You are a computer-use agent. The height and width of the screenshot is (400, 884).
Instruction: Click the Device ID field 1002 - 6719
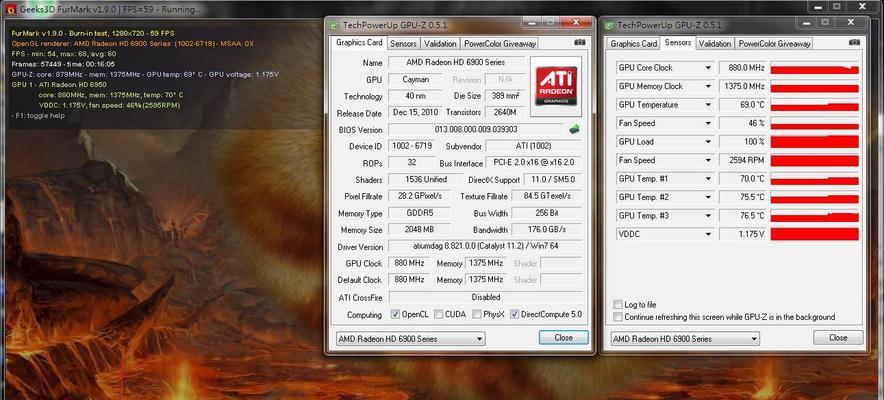(x=414, y=146)
